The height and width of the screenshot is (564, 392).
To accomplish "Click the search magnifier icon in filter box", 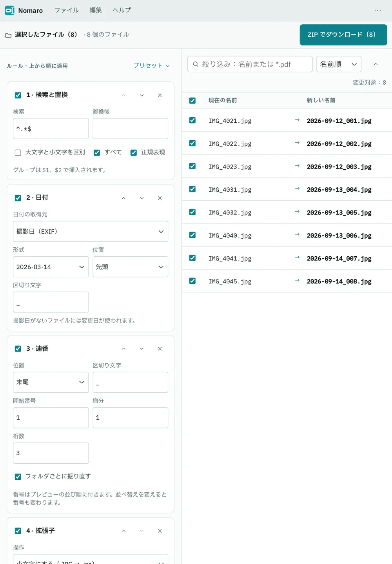I will 196,64.
